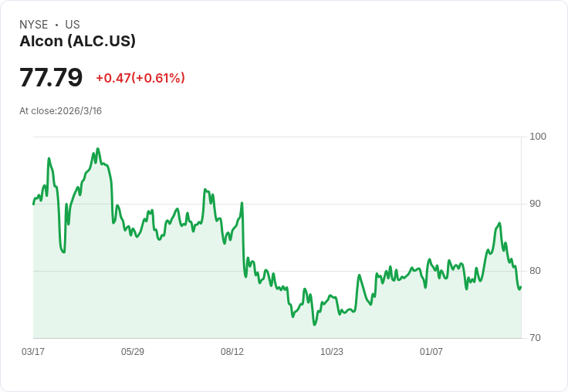Click the 90 y-axis label

(535, 204)
